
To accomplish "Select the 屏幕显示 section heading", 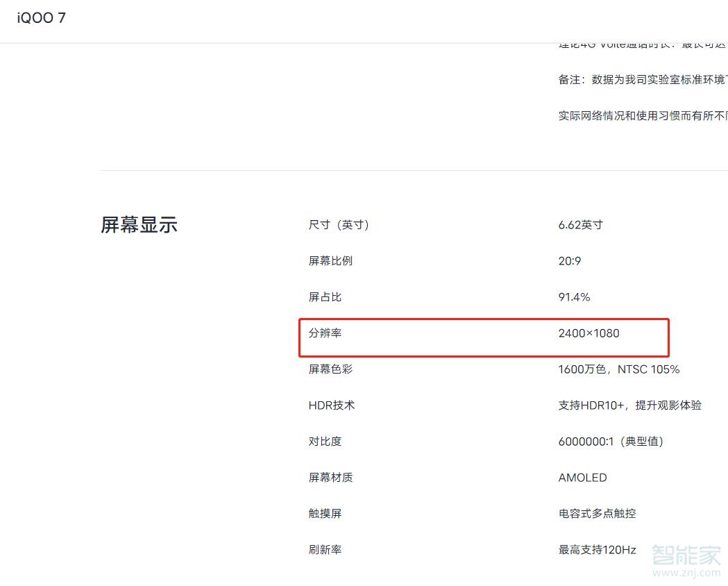I will tap(139, 224).
